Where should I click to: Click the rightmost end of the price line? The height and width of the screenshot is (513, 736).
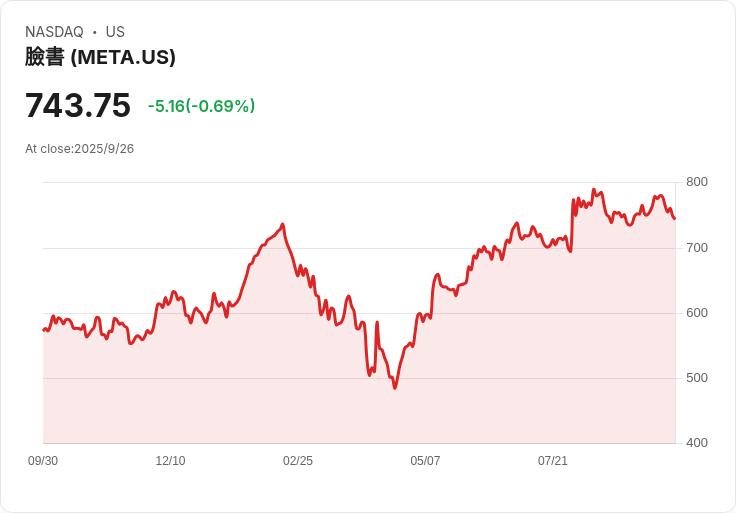[675, 218]
